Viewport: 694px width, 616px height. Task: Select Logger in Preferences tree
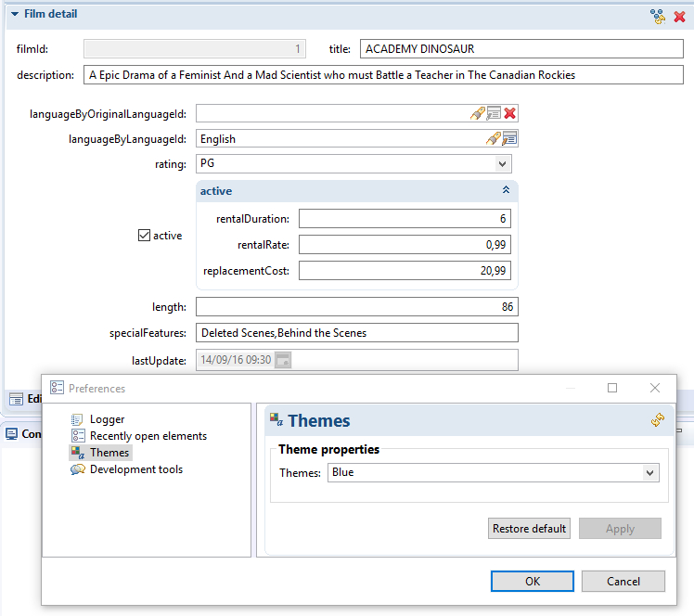pyautogui.click(x=107, y=419)
